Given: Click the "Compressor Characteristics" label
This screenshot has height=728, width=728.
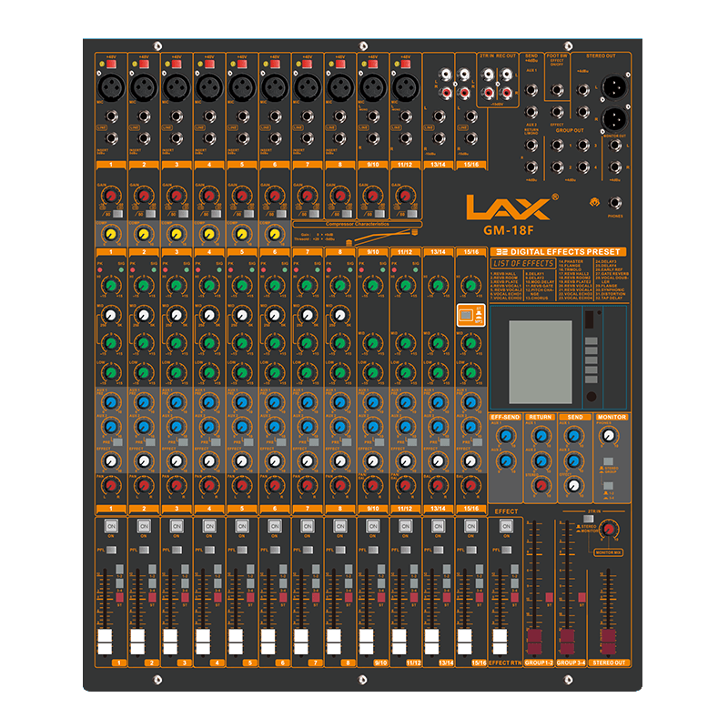Looking at the screenshot, I should point(357,224).
